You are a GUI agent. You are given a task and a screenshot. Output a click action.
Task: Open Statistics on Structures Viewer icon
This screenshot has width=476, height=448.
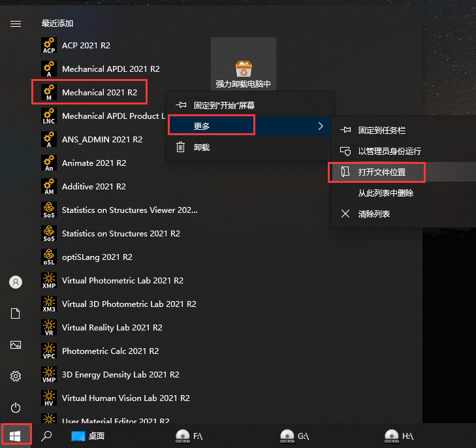49,210
